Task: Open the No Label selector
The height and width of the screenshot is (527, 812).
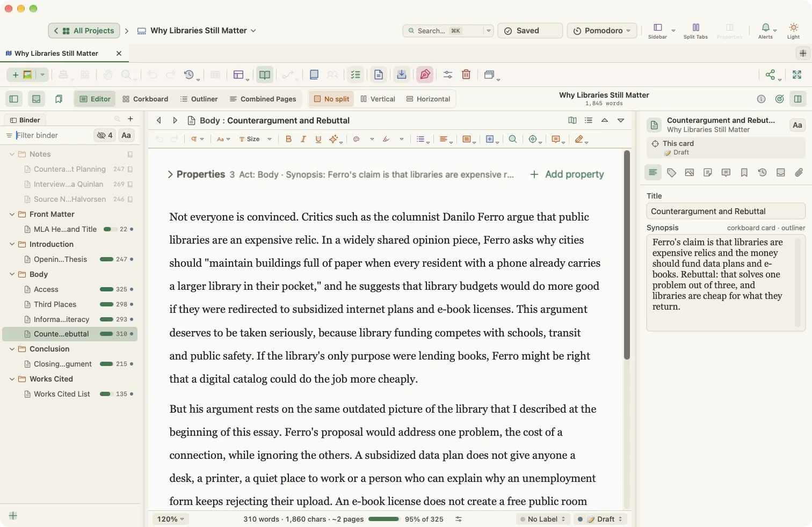Action: [542, 519]
